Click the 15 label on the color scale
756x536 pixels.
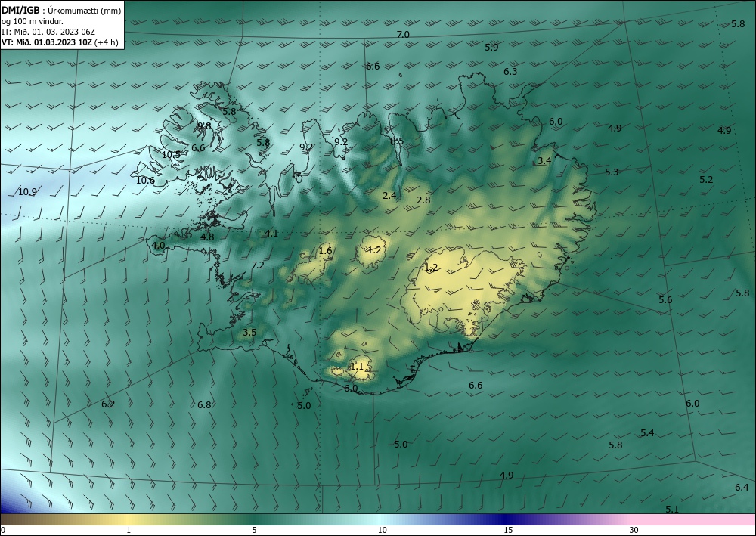pos(508,530)
